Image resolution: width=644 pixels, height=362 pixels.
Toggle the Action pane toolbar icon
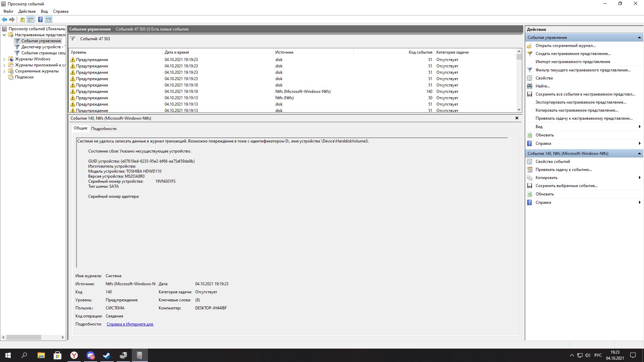tap(49, 19)
